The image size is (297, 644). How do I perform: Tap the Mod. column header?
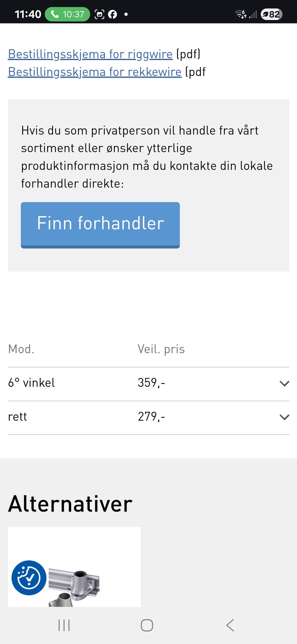[21, 349]
